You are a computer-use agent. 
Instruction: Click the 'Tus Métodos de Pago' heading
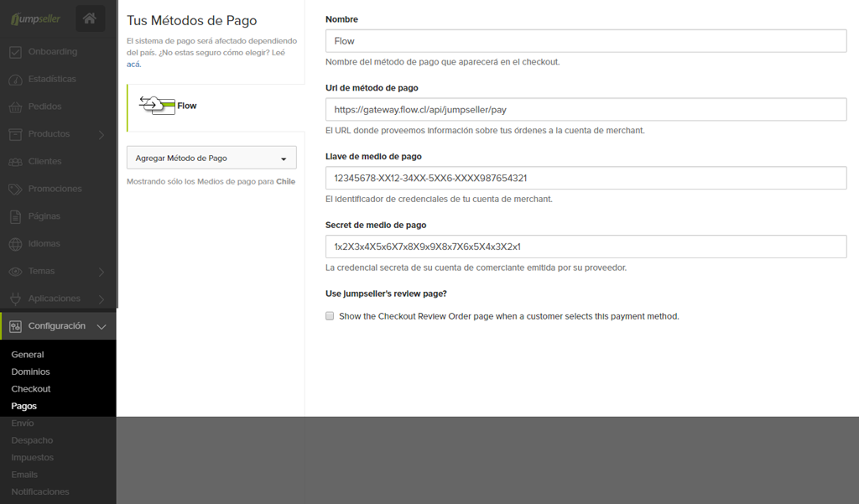click(192, 20)
